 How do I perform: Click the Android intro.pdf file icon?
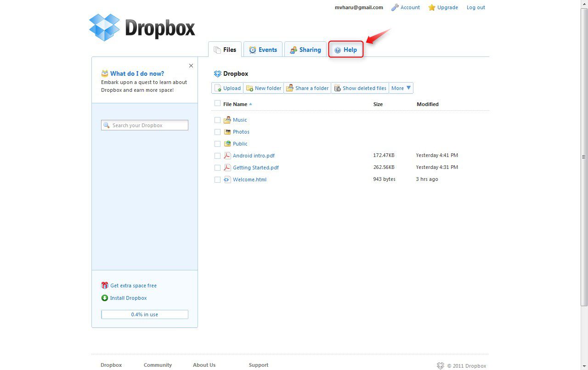click(227, 156)
